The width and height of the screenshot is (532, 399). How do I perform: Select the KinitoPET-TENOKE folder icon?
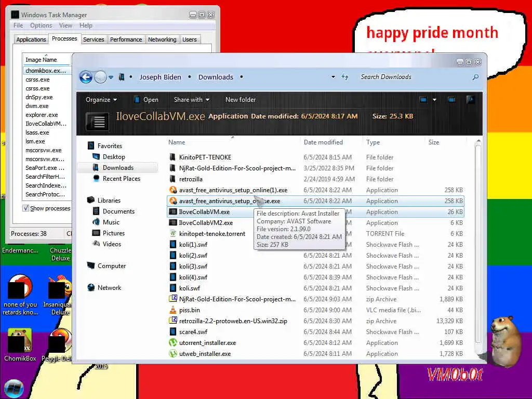[x=172, y=157]
